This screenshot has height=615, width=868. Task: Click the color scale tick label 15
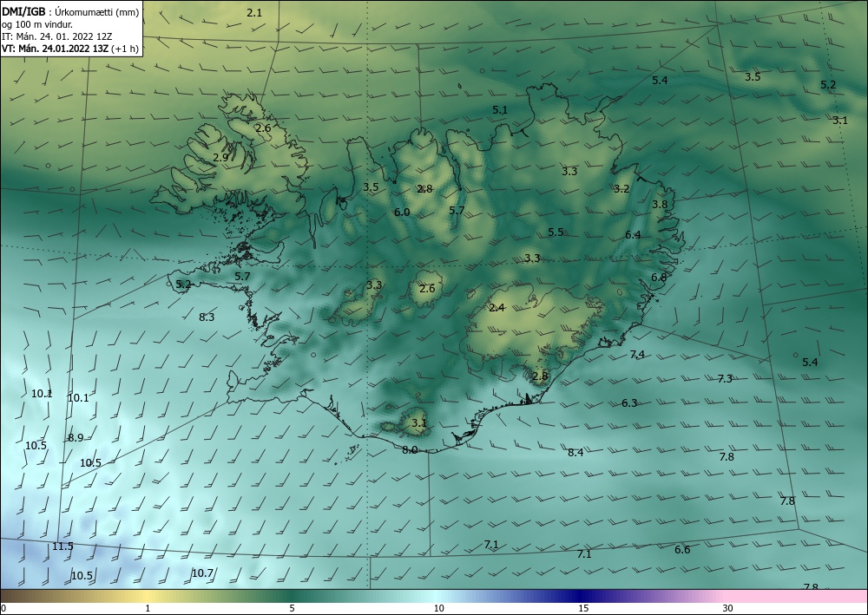[x=583, y=608]
